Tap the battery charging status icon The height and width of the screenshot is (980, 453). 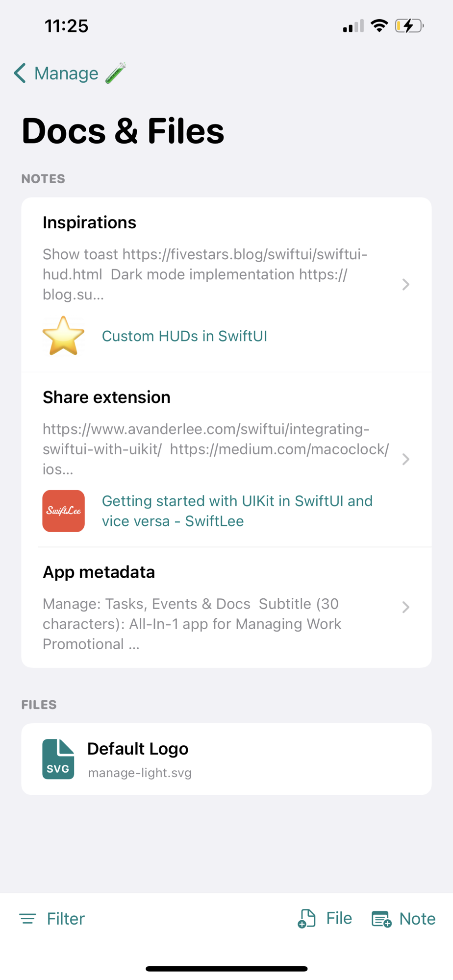click(x=409, y=26)
